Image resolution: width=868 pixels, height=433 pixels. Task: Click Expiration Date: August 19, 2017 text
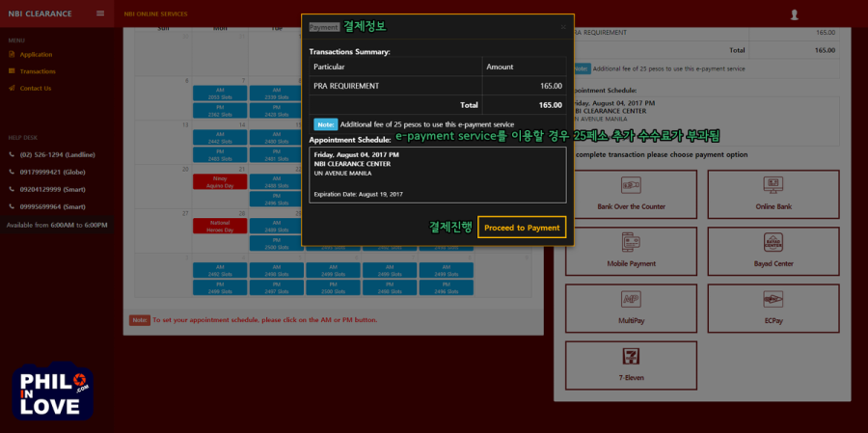358,195
